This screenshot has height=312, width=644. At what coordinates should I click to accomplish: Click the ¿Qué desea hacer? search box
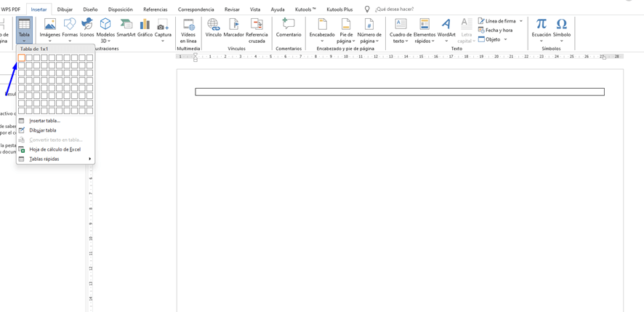tap(395, 9)
